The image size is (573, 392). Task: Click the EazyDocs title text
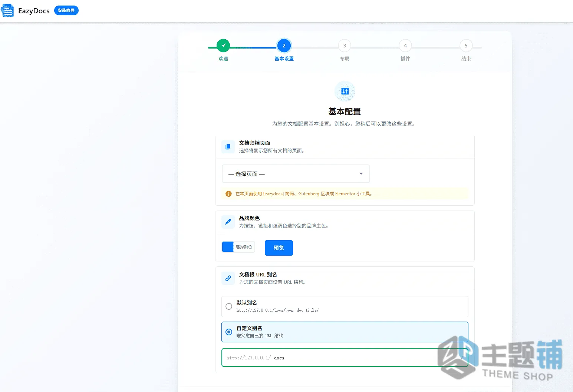pyautogui.click(x=34, y=11)
